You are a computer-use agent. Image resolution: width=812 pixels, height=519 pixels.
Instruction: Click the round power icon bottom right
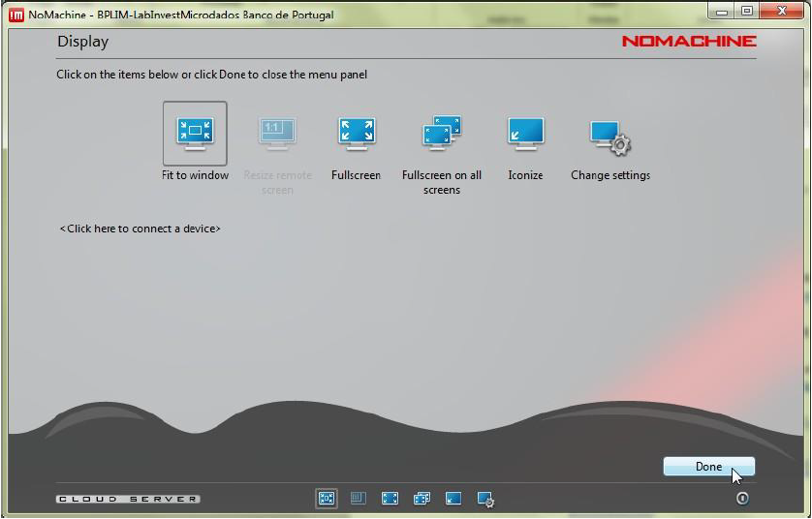[742, 499]
